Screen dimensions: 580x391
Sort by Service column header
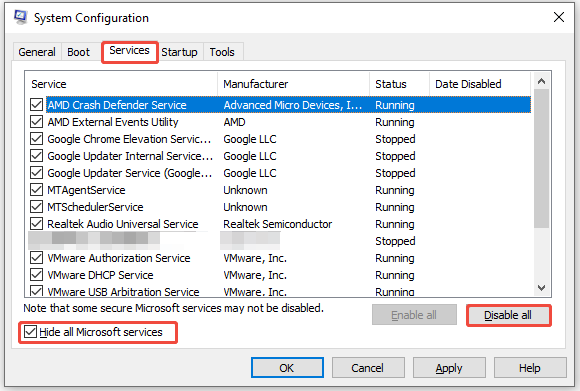point(122,84)
